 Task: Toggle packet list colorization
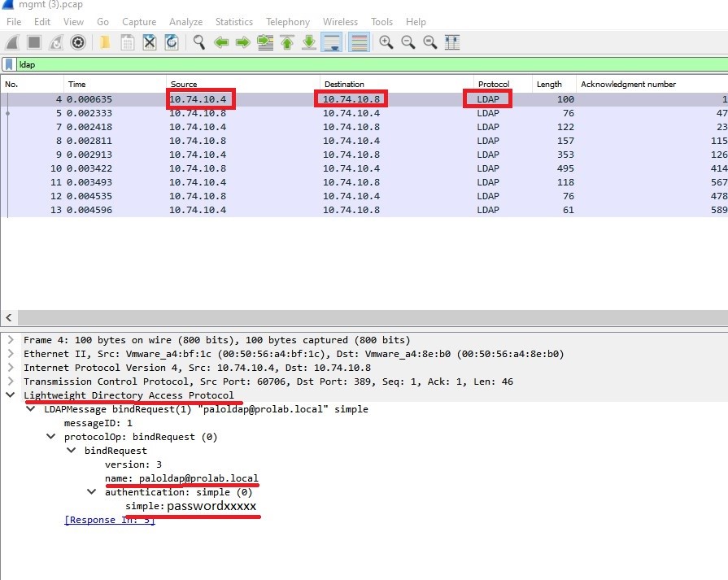(x=359, y=42)
